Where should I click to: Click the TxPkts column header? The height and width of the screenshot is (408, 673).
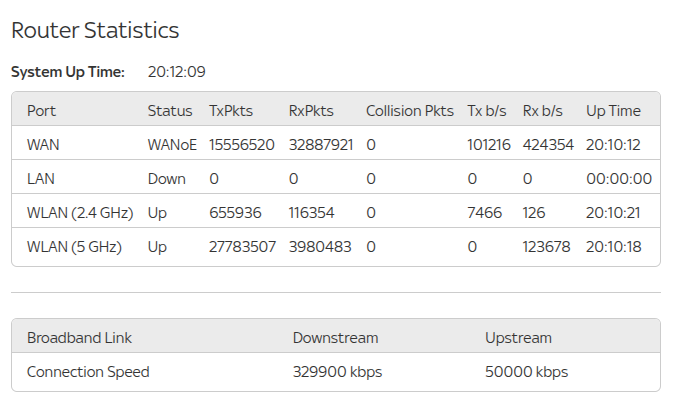[230, 110]
